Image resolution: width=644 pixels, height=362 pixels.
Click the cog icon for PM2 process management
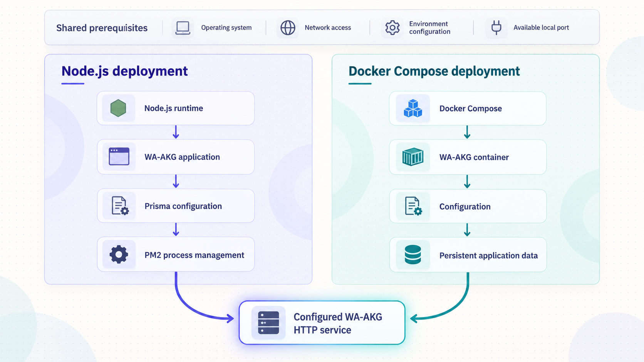tap(119, 254)
